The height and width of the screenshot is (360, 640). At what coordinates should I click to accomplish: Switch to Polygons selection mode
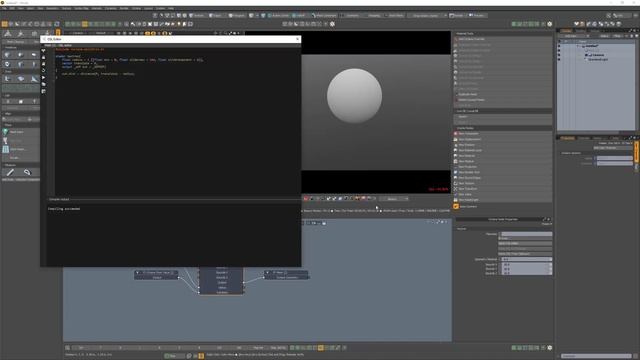pyautogui.click(x=237, y=16)
